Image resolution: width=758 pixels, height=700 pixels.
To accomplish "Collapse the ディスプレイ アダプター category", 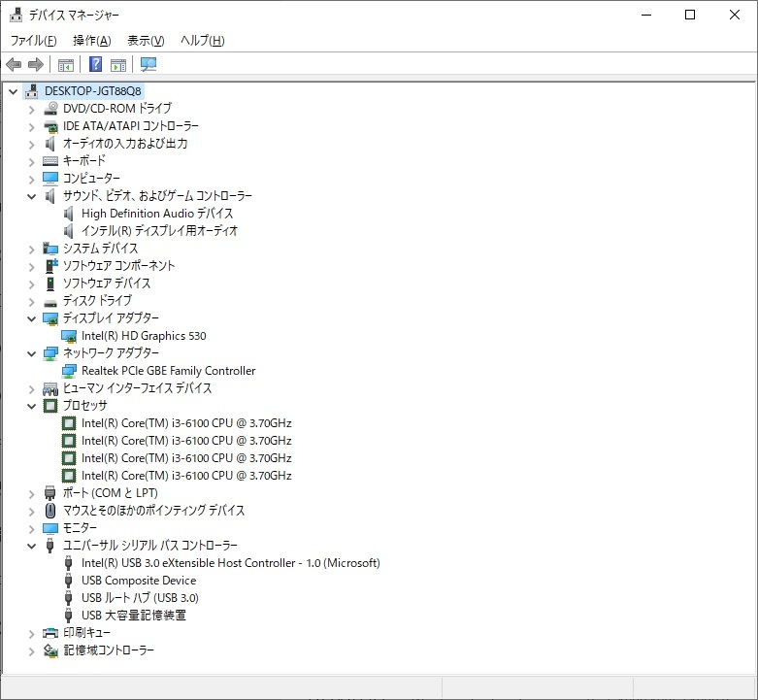I will 31,318.
